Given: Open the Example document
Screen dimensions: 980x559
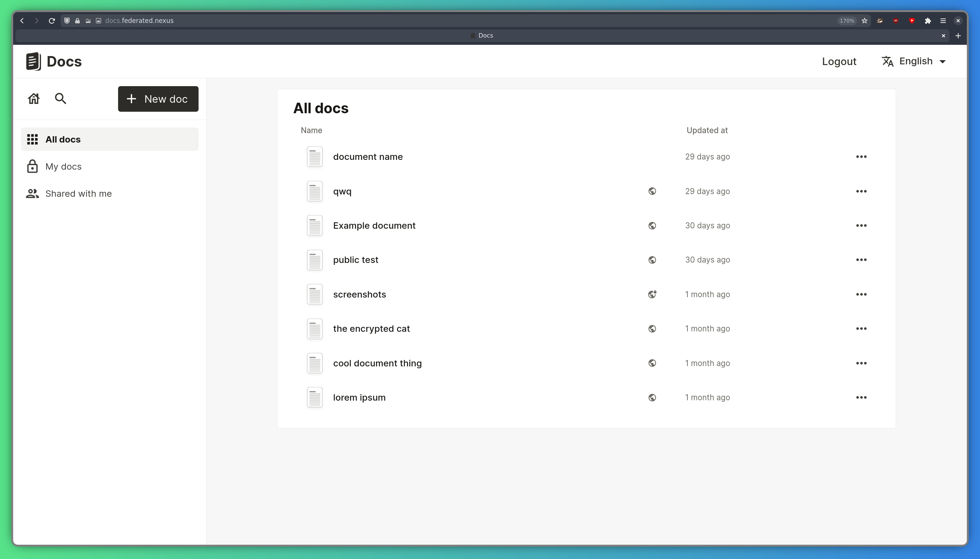Looking at the screenshot, I should (x=374, y=225).
